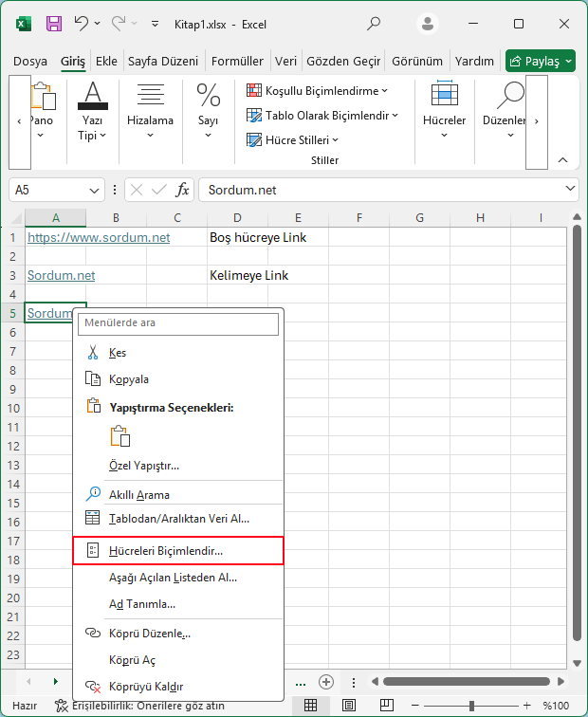Choose Kopyala from the context menu

click(x=176, y=379)
